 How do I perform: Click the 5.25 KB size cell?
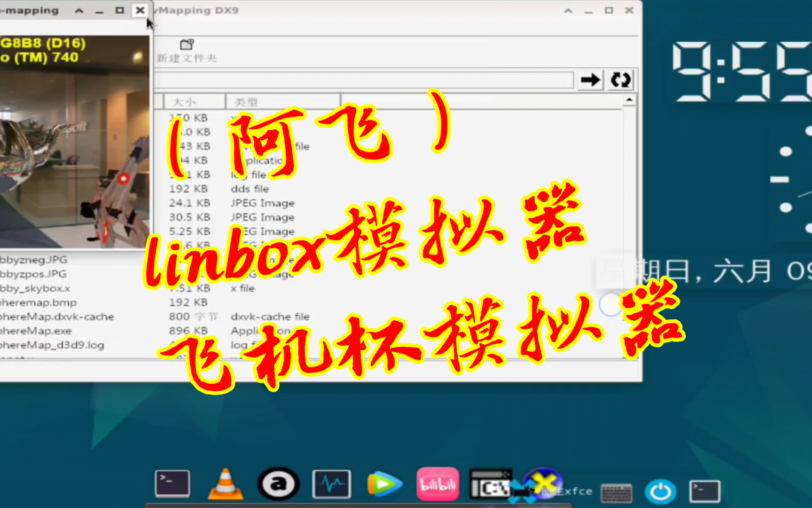pos(189,231)
